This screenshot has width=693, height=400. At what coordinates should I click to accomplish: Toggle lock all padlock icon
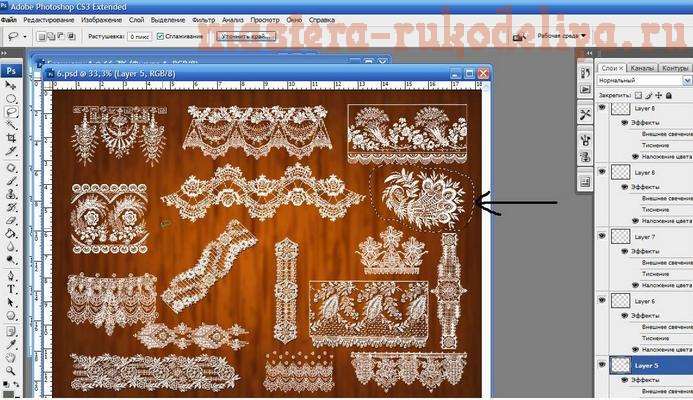click(x=669, y=95)
